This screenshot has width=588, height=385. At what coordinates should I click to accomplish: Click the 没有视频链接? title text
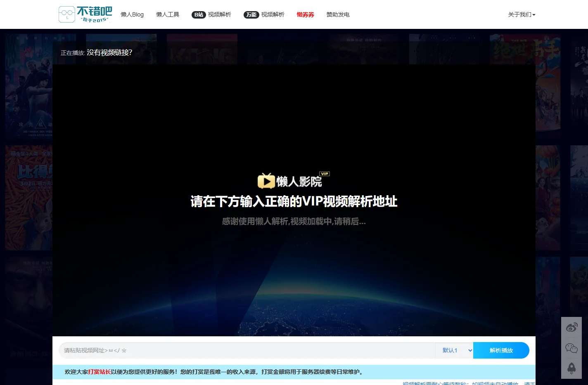tap(109, 52)
